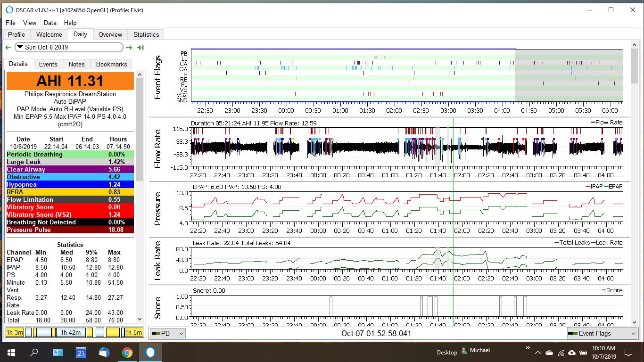Click the Flow Limitation row

tap(70, 199)
